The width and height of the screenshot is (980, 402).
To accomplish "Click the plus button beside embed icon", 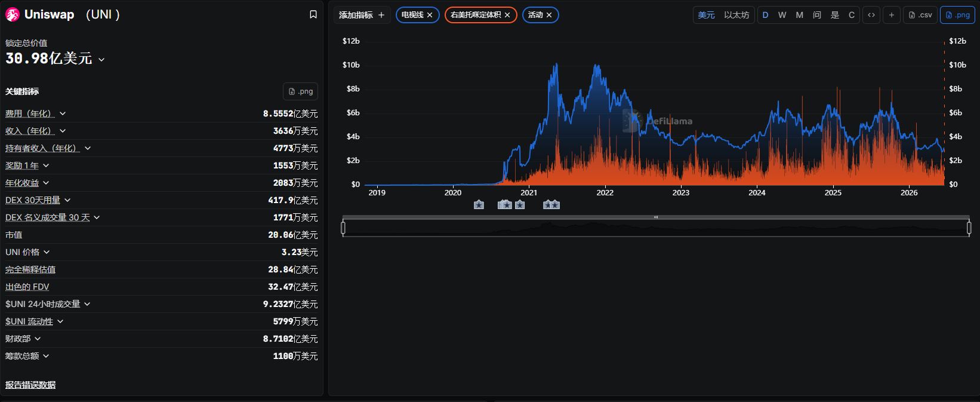I will point(891,15).
